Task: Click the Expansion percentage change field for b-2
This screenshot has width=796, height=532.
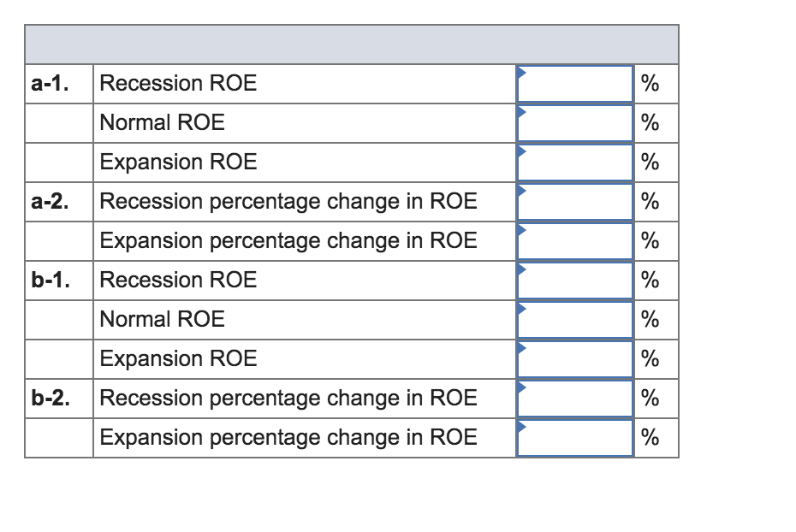Action: tap(573, 437)
